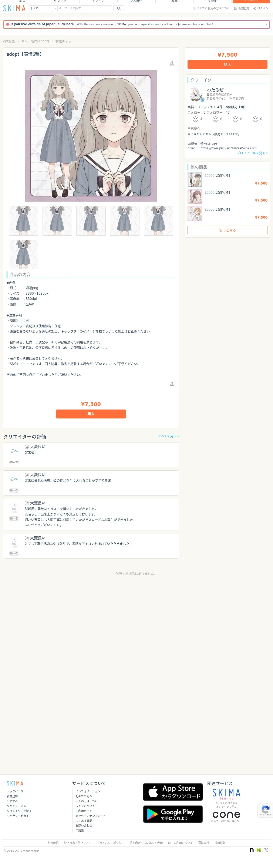Click the share icon beside the title
The image size is (273, 868).
tap(172, 63)
